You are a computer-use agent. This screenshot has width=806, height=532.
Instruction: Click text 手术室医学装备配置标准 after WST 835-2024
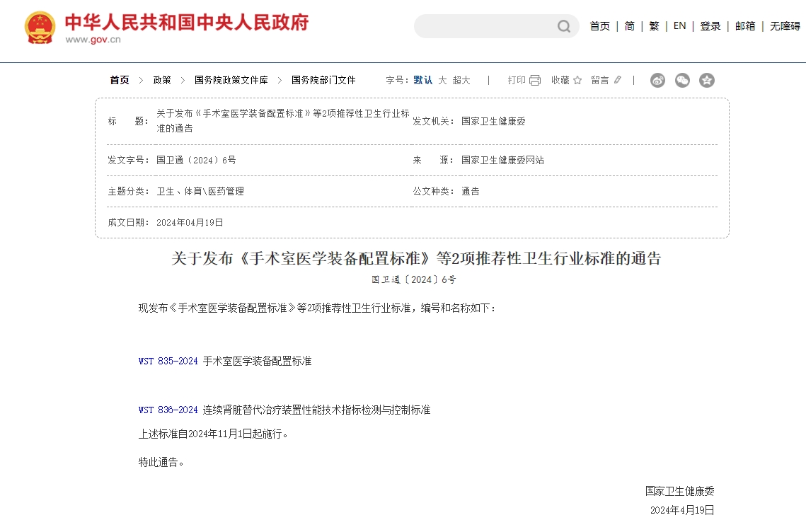[x=257, y=362]
